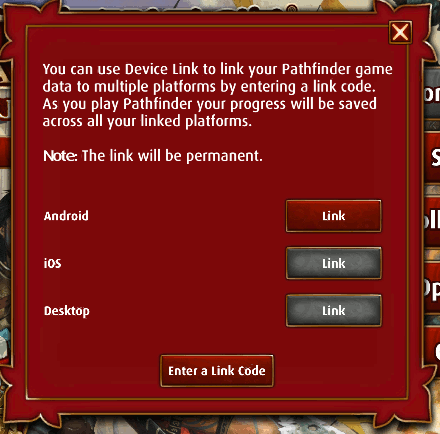440x434 pixels.
Task: Open the Enter a Link Code prompt
Action: pos(217,371)
